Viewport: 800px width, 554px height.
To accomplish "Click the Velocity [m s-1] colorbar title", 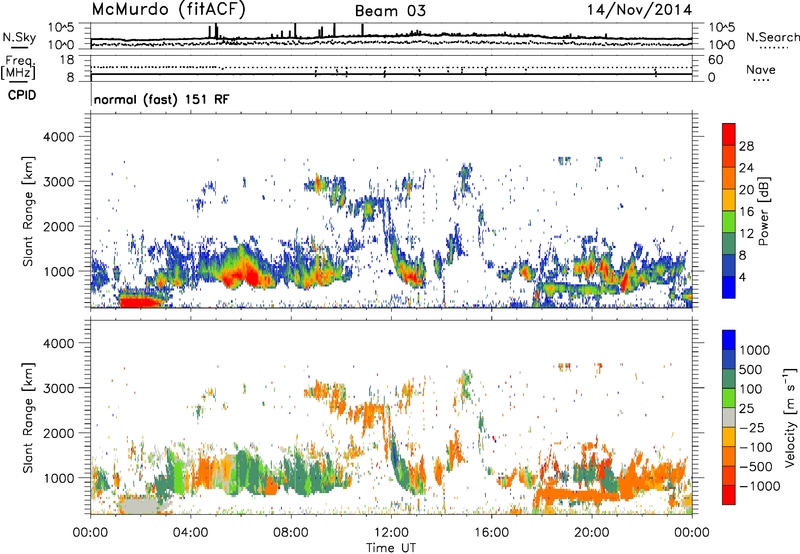I will (x=790, y=417).
